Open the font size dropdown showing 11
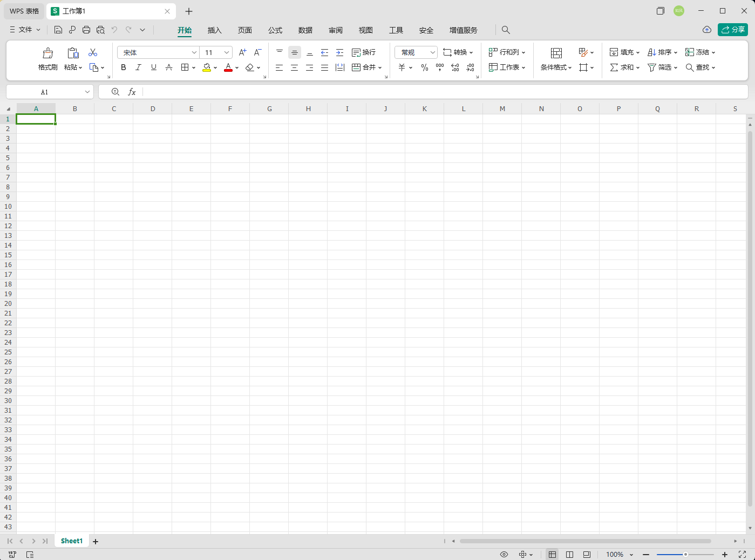 227,52
